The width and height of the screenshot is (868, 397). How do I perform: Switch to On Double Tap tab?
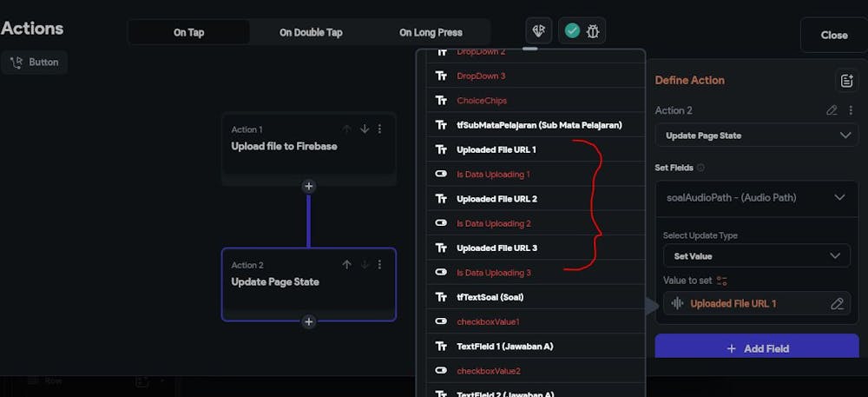(311, 32)
